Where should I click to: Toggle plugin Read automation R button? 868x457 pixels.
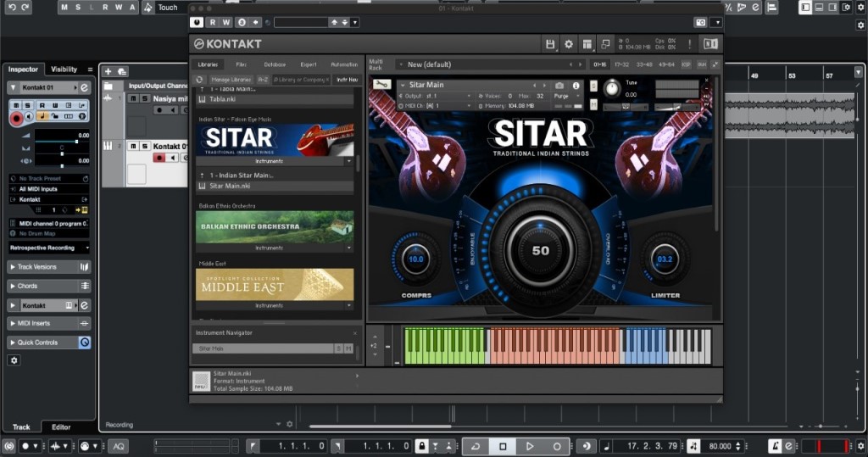coord(213,22)
